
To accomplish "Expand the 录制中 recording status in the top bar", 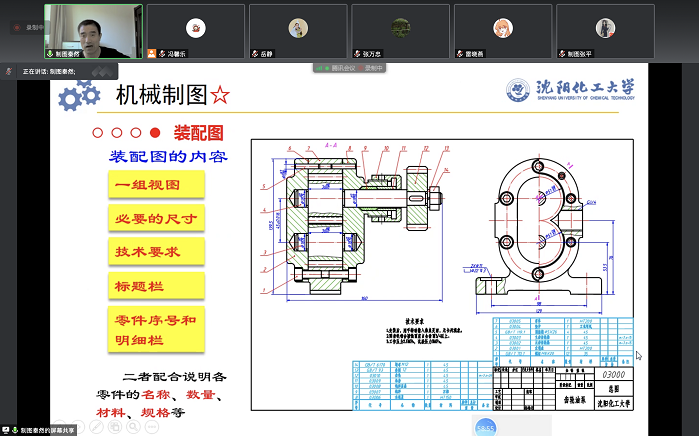I will [x=374, y=68].
